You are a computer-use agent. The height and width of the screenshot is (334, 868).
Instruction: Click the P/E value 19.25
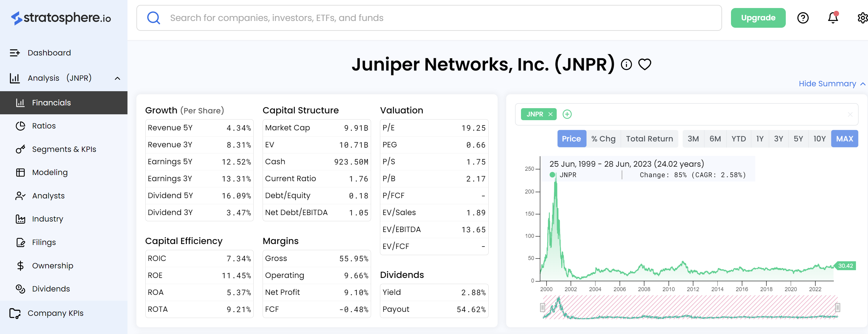click(474, 128)
